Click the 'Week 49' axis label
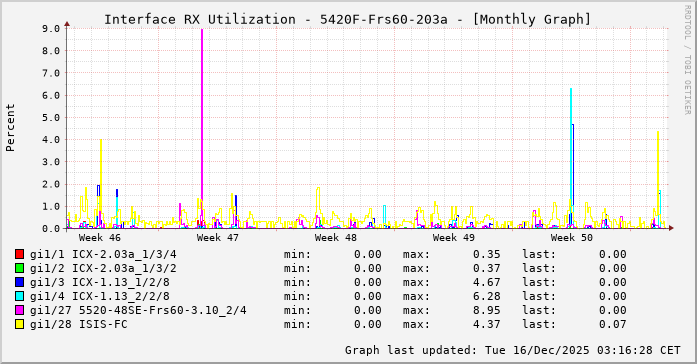The width and height of the screenshot is (697, 364). [x=454, y=238]
